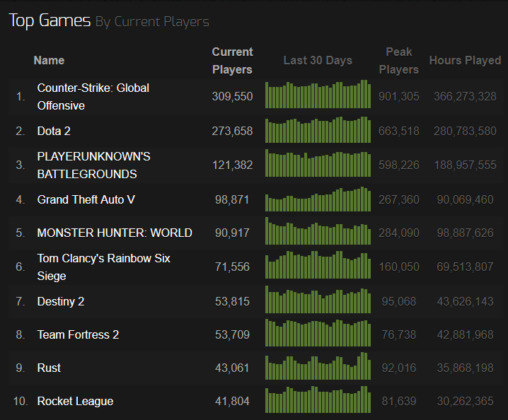Open the PLAYERUNKNOWN'S BATTLEGROUNDS game link
Viewport: 508px width, 420px height.
click(93, 165)
